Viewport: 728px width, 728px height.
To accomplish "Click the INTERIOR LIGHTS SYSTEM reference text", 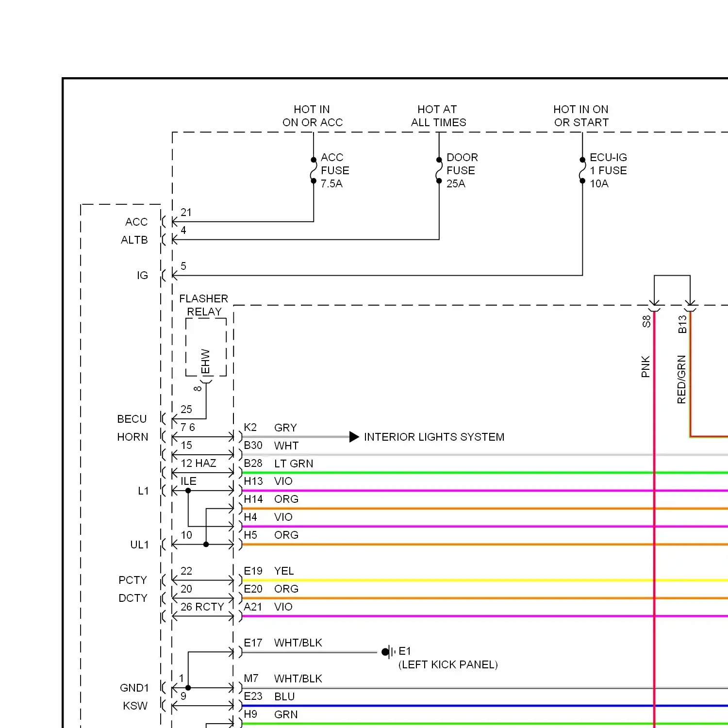I will (x=434, y=437).
